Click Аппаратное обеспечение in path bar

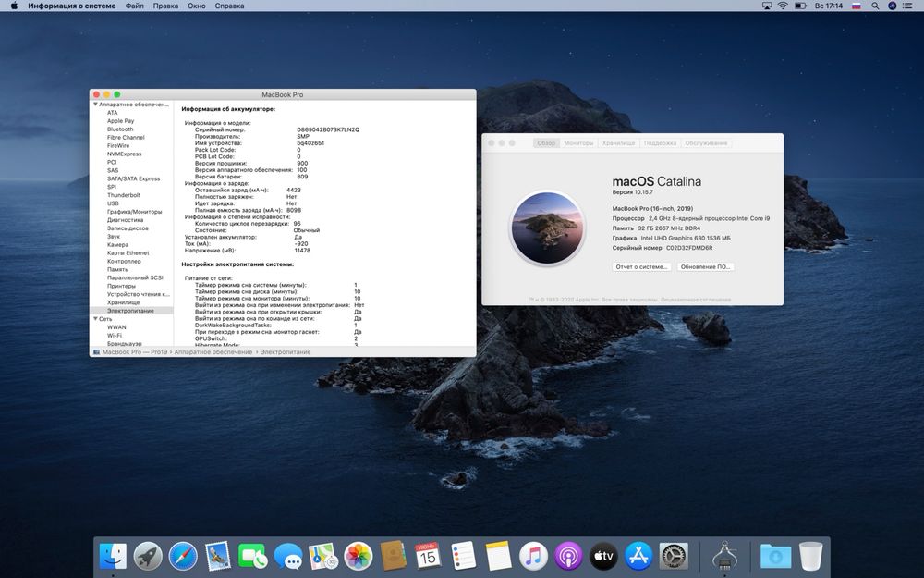click(213, 352)
